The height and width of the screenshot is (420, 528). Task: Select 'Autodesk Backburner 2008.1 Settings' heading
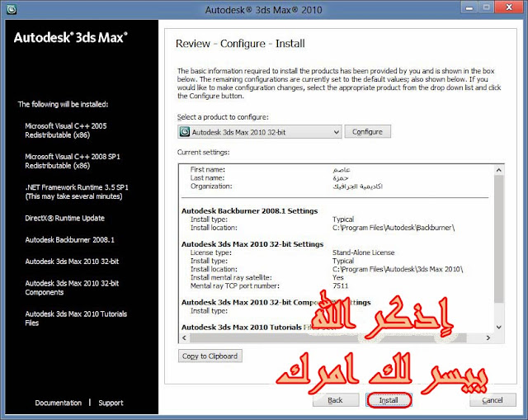coord(249,211)
